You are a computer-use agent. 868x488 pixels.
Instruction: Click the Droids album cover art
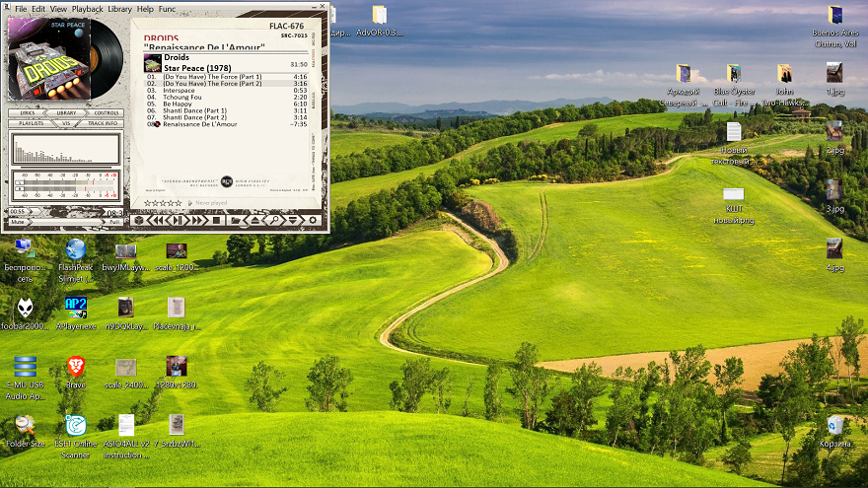[x=152, y=62]
